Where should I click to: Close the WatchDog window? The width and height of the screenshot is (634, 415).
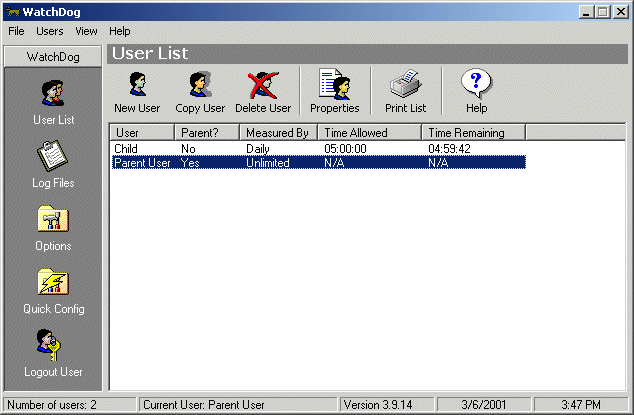tap(621, 12)
